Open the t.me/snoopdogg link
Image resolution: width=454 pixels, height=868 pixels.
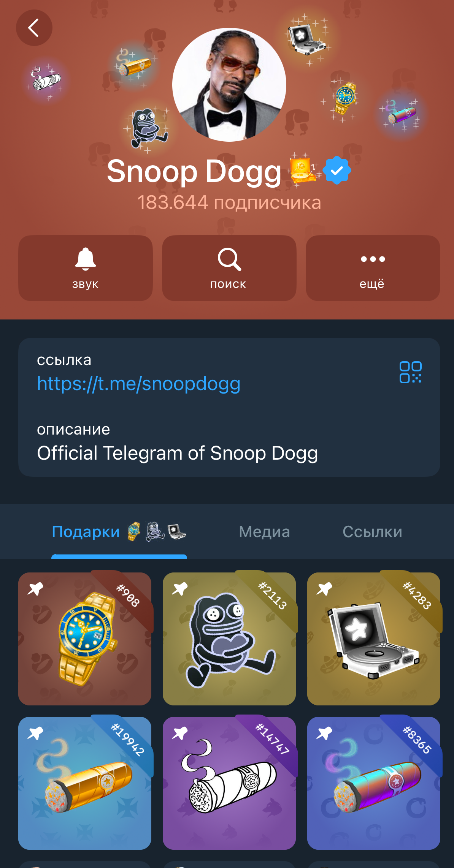click(x=139, y=383)
